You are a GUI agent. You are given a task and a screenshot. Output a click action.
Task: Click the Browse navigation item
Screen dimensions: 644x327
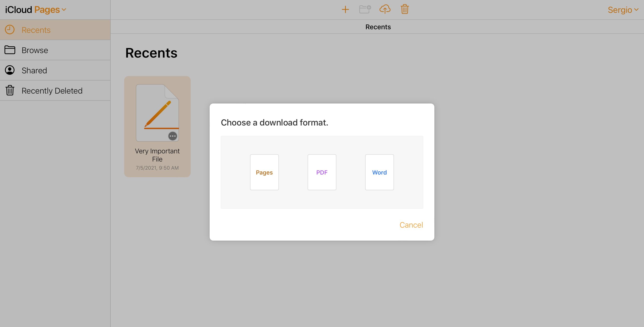pos(35,50)
